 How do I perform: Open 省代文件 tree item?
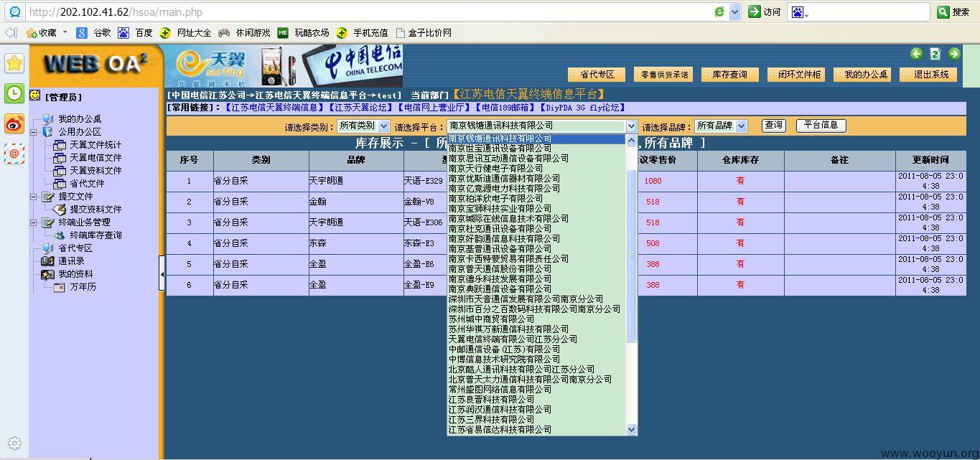[x=87, y=184]
